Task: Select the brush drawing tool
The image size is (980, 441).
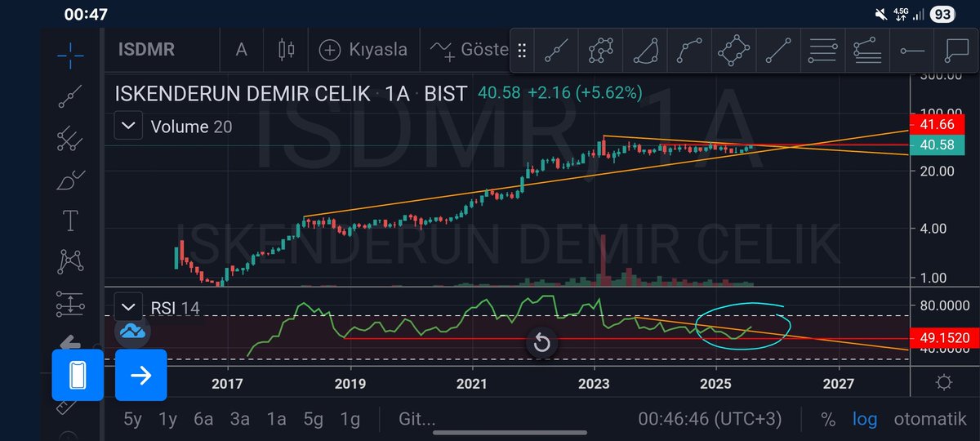Action: click(70, 180)
